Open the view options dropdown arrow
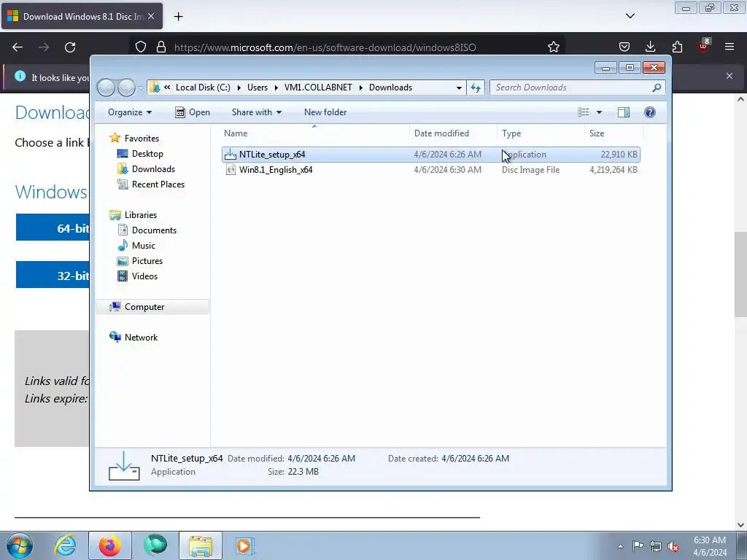 pos(600,112)
